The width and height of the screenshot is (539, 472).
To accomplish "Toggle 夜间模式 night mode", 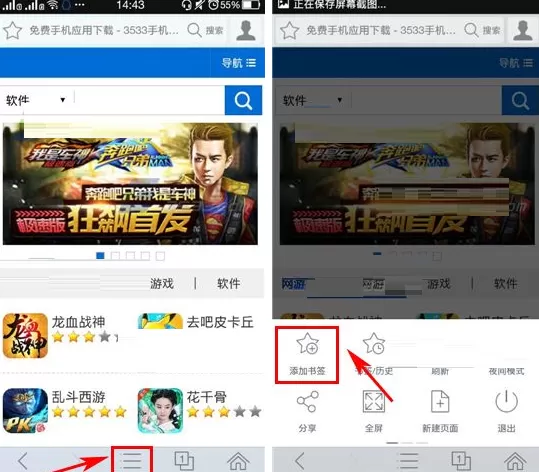I will [506, 371].
